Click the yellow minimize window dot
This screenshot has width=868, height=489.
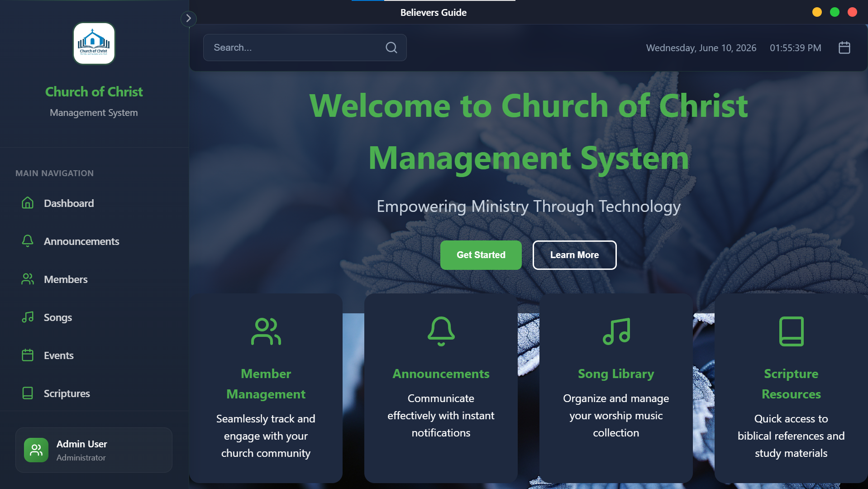click(x=817, y=12)
